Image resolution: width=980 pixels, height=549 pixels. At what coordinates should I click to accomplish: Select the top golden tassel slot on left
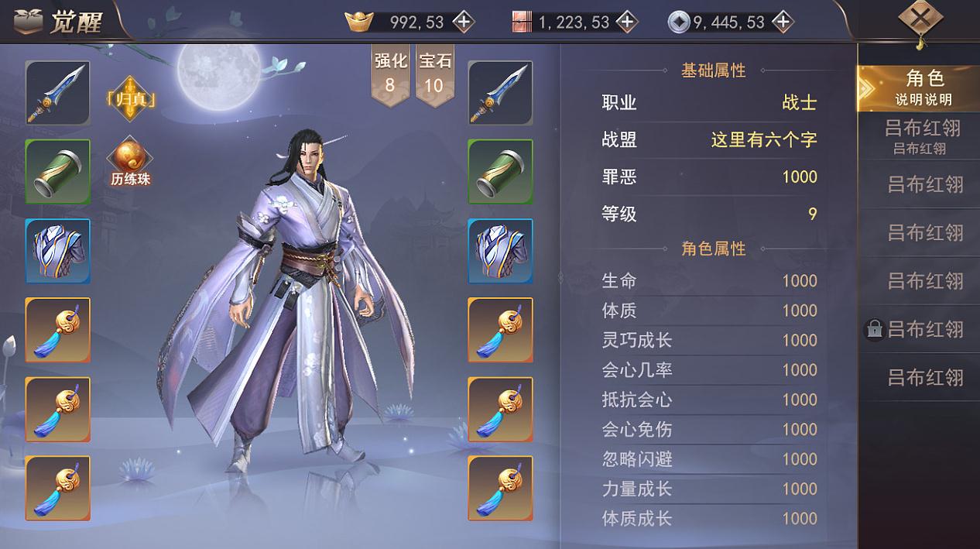click(x=57, y=330)
